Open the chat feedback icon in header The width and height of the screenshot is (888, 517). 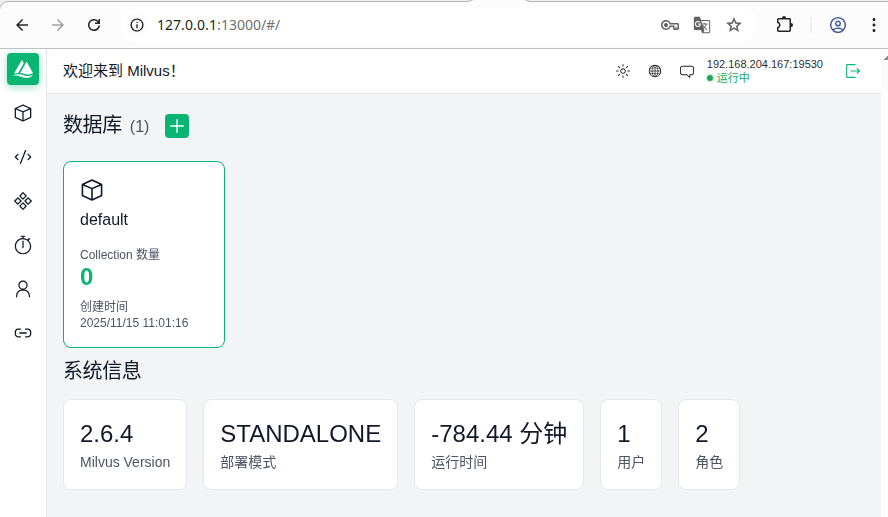click(687, 71)
